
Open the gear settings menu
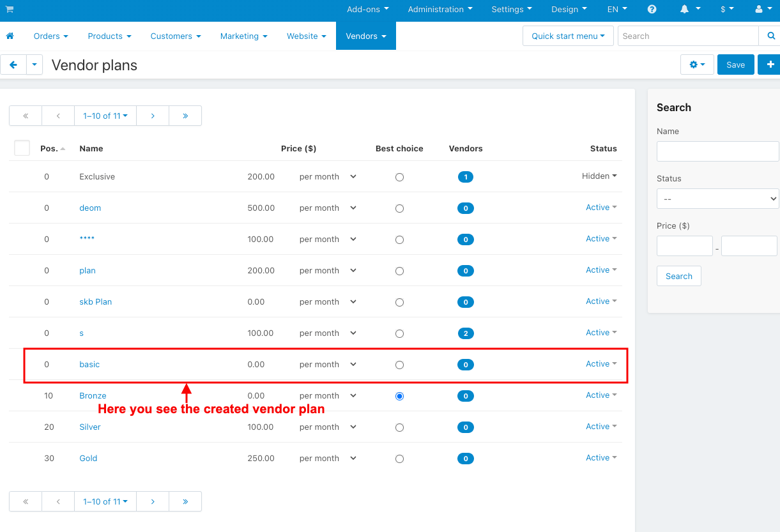pyautogui.click(x=697, y=65)
